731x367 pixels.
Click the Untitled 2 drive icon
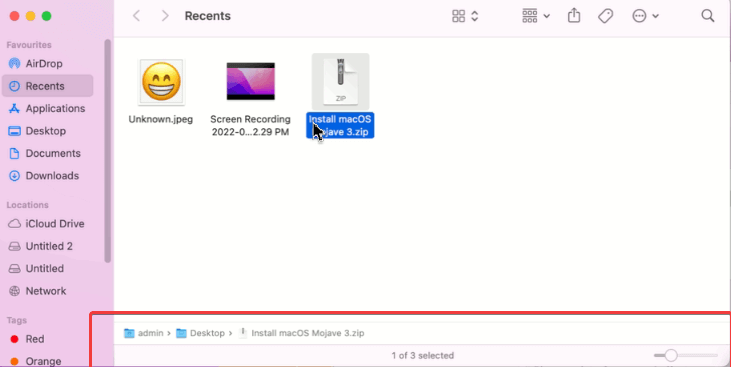click(14, 246)
